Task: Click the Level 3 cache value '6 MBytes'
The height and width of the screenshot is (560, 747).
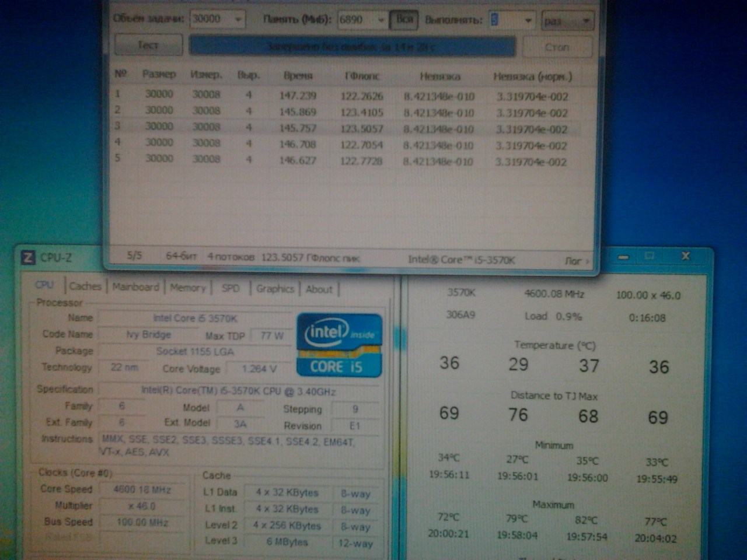Action: (x=287, y=542)
